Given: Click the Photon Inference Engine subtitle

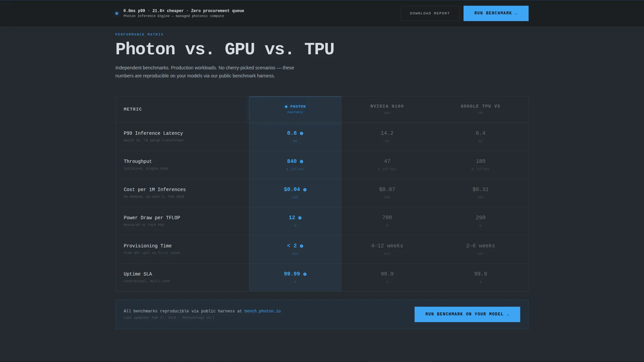Looking at the screenshot, I should coord(173,16).
